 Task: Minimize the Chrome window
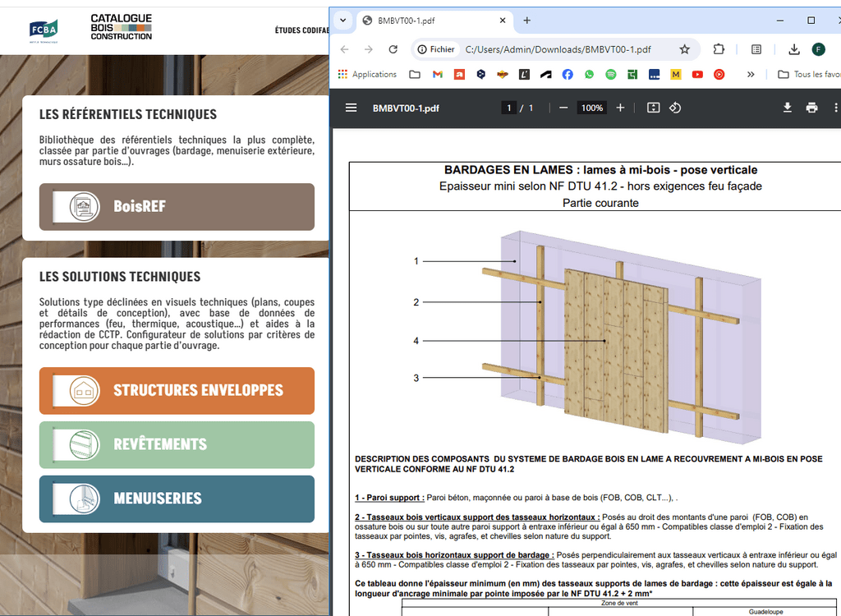[x=780, y=21]
